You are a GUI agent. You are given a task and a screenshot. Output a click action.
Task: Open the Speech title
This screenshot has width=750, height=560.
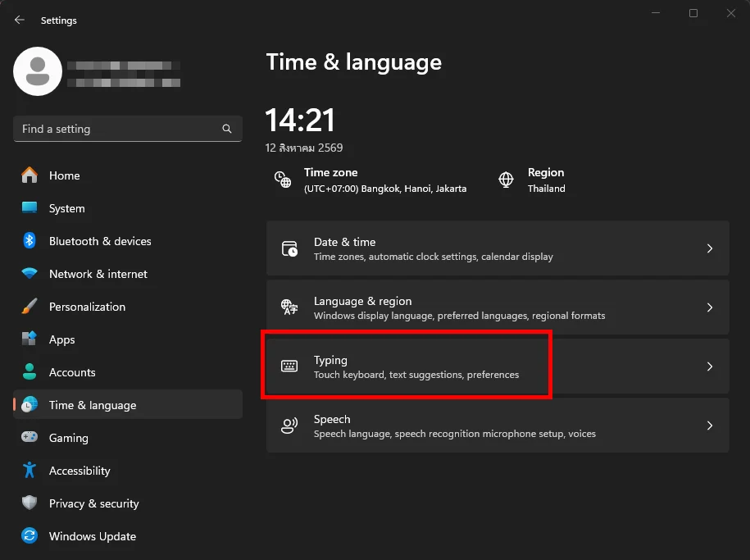332,419
